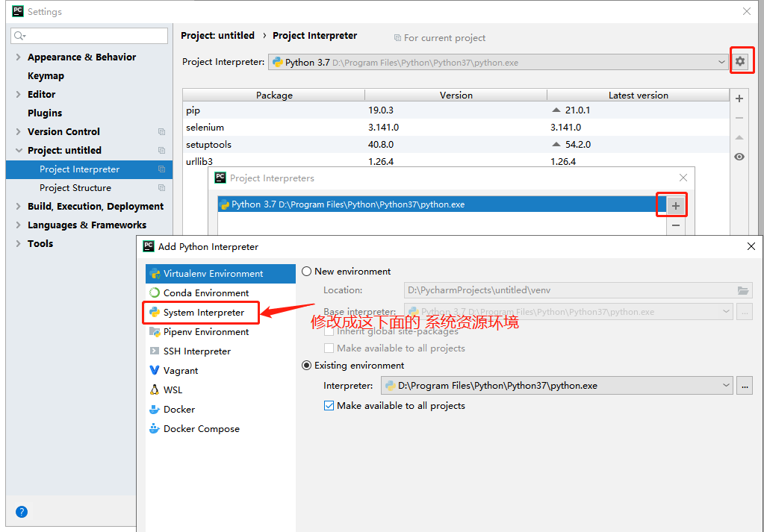Click the ellipsis button next to Base interpreter
764x532 pixels.
pyautogui.click(x=745, y=311)
